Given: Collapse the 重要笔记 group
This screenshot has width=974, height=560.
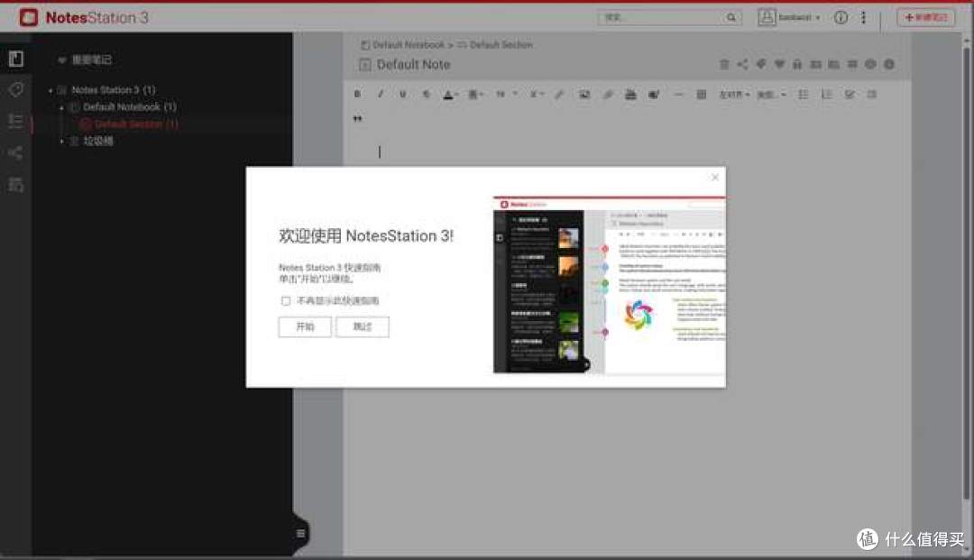Looking at the screenshot, I should click(61, 60).
